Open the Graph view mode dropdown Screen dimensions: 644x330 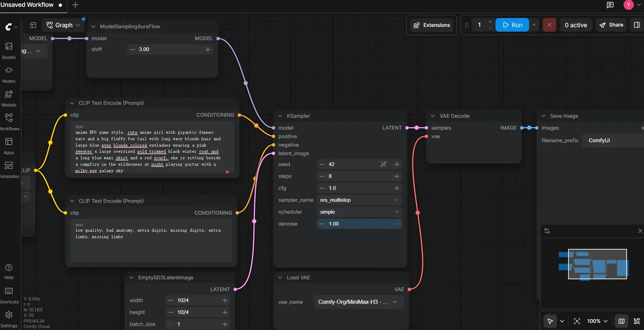click(x=63, y=25)
